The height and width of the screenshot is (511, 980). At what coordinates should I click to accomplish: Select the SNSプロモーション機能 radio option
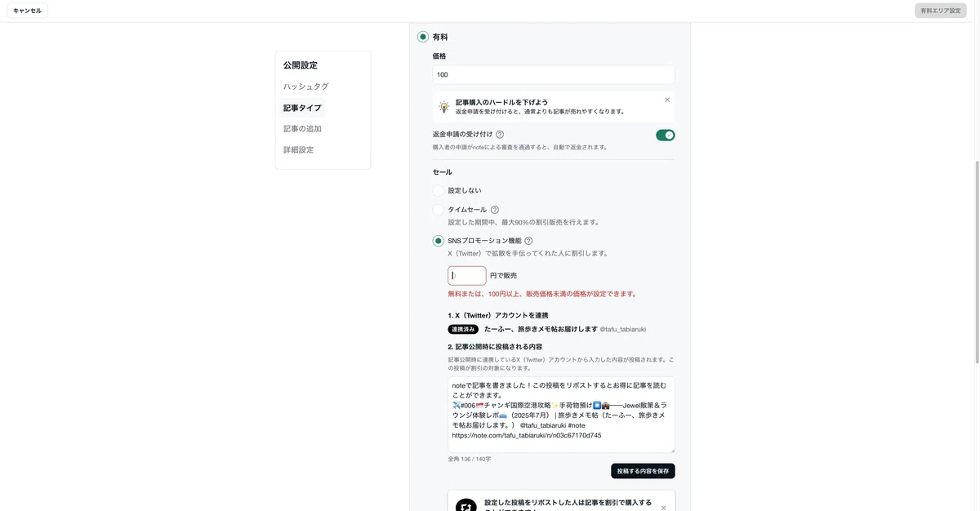pos(439,241)
